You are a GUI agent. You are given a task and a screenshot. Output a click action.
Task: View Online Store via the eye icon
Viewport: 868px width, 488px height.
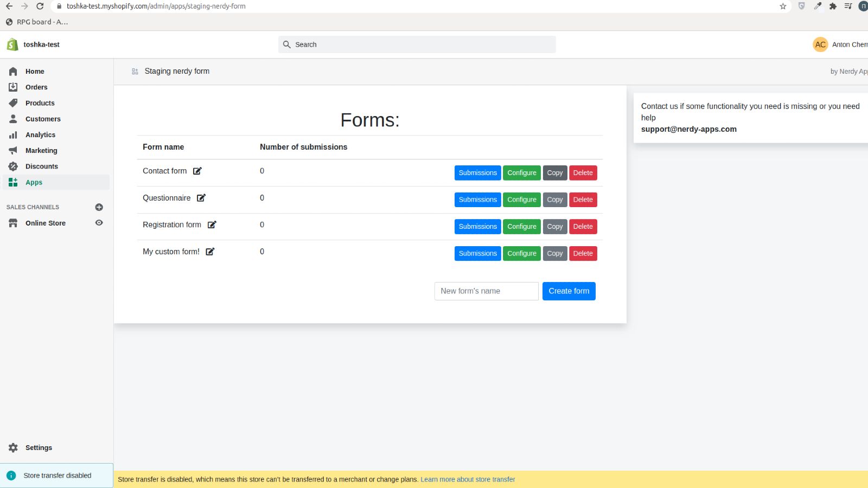pos(99,223)
